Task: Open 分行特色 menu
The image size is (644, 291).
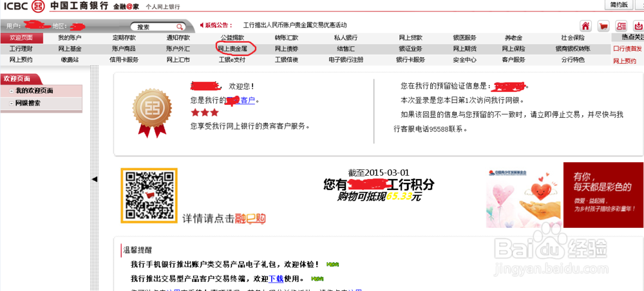Action: click(573, 60)
